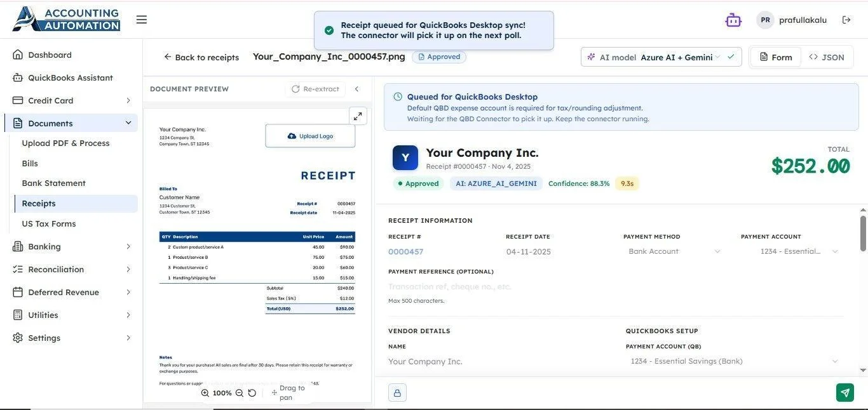Image resolution: width=868 pixels, height=410 pixels.
Task: Click the Settings gear sidebar icon
Action: tap(18, 338)
